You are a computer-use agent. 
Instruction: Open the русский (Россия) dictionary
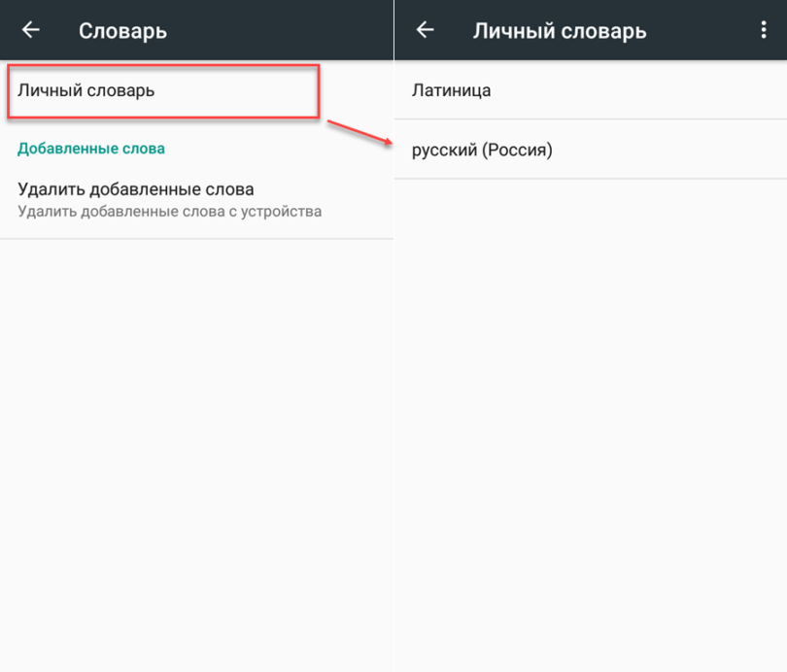pos(482,150)
